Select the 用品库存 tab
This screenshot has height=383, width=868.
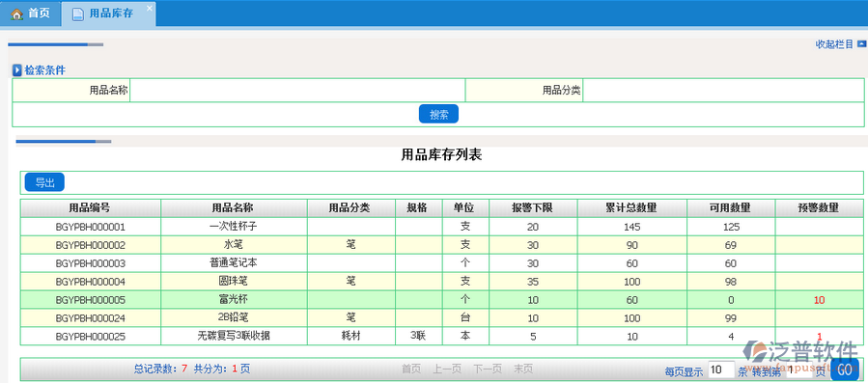[108, 14]
